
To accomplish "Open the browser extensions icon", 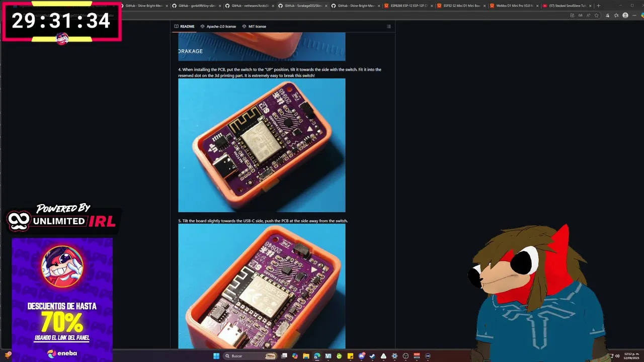I will 608,16.
